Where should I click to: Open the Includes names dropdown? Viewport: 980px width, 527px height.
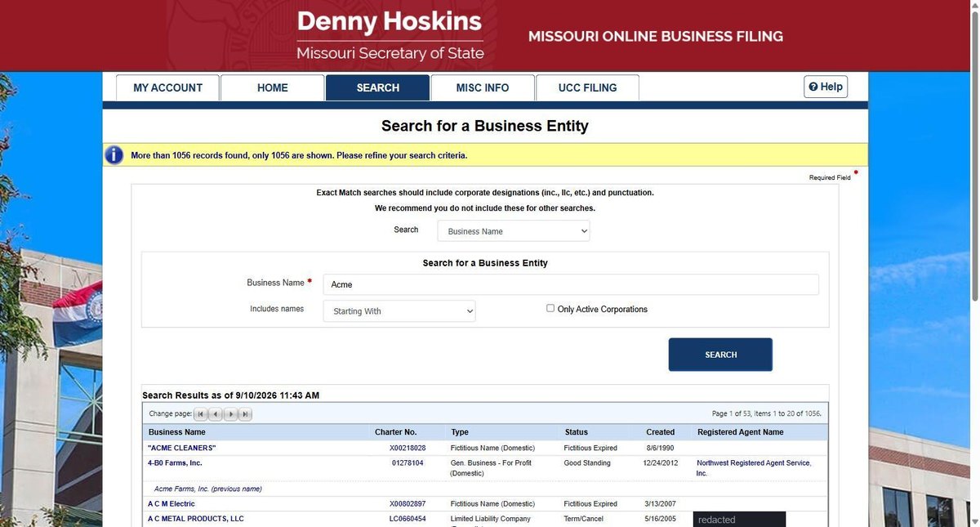click(399, 311)
